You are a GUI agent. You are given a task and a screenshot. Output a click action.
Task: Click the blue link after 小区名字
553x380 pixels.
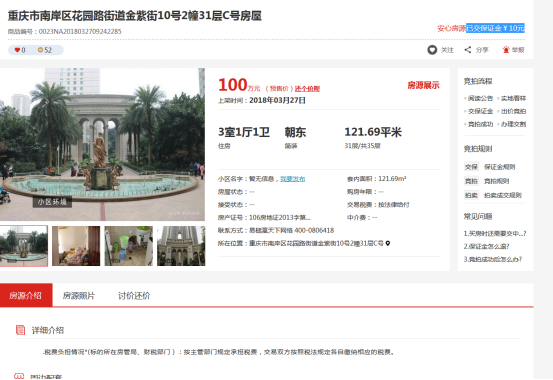pos(292,179)
